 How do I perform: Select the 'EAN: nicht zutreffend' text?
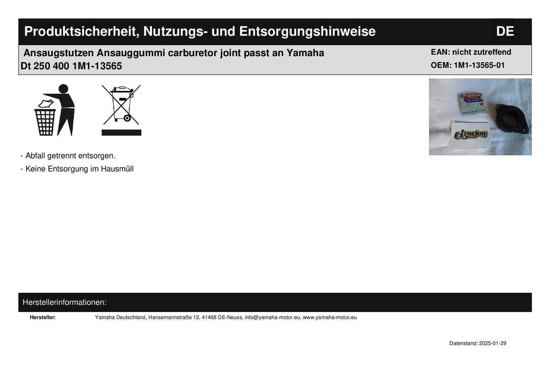pos(471,52)
